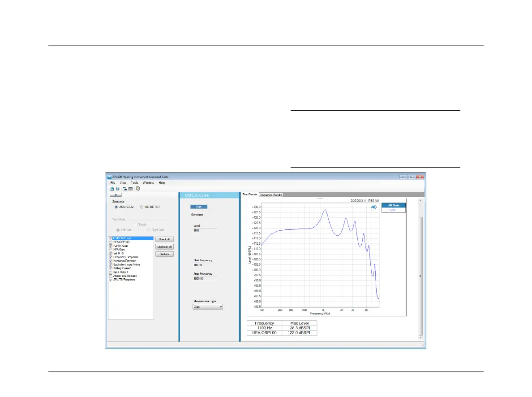This screenshot has width=532, height=397.
Task: Click the results scrollbar up arrow
Action: click(x=420, y=200)
